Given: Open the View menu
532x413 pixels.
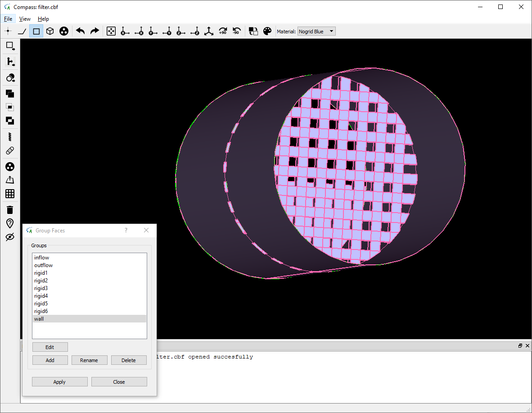Looking at the screenshot, I should tap(25, 19).
